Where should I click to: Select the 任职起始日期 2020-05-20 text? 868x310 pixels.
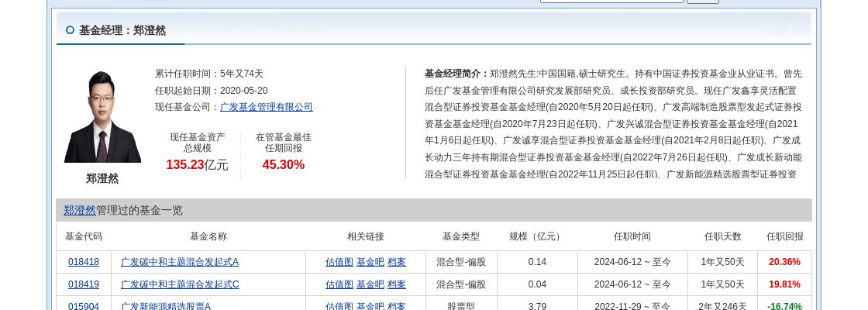click(212, 90)
